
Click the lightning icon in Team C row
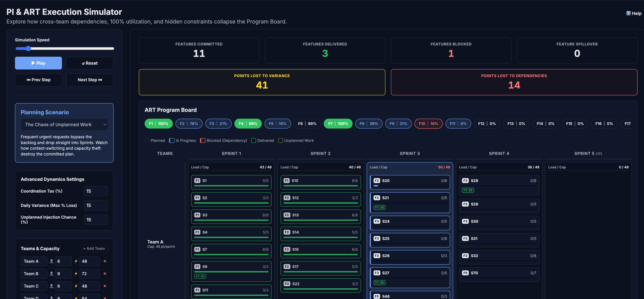[76, 286]
